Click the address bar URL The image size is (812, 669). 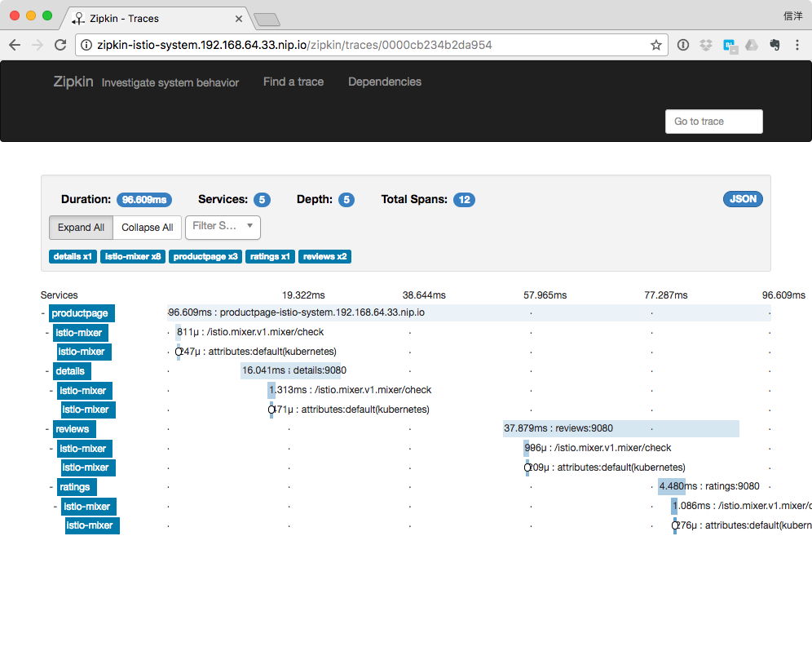point(294,45)
